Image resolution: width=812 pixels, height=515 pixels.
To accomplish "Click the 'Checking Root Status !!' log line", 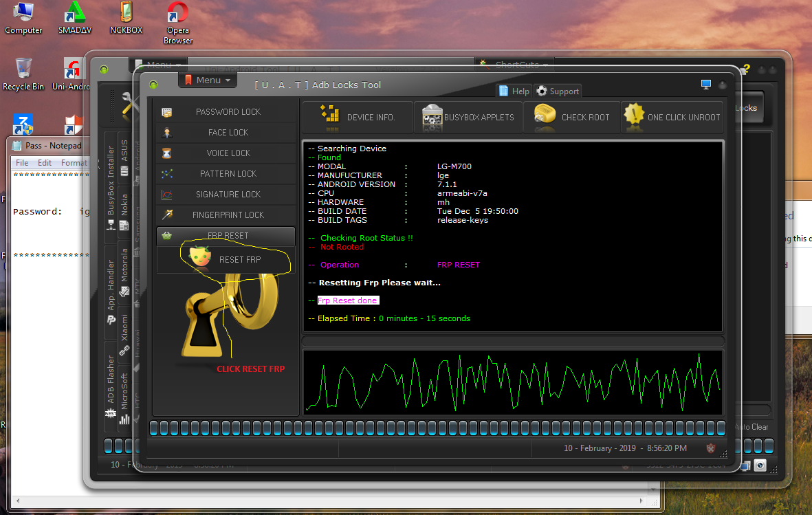I will pyautogui.click(x=366, y=238).
